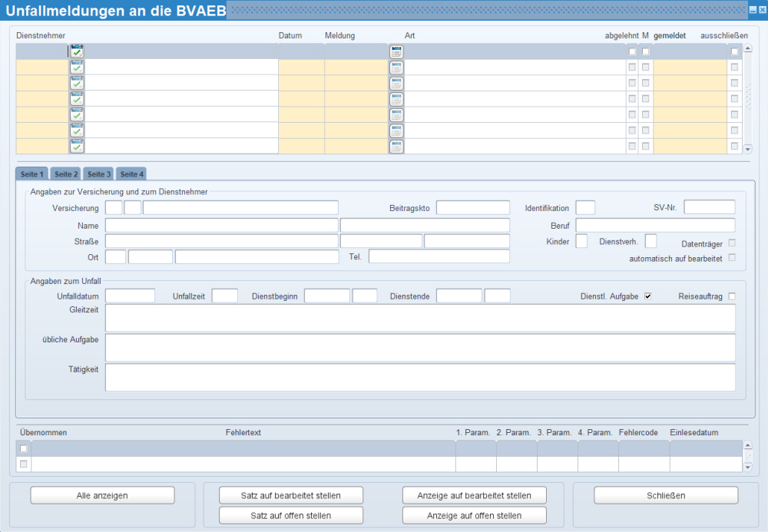Image resolution: width=768 pixels, height=532 pixels.
Task: Click Anzeige auf bearbeitet stellen
Action: point(474,495)
